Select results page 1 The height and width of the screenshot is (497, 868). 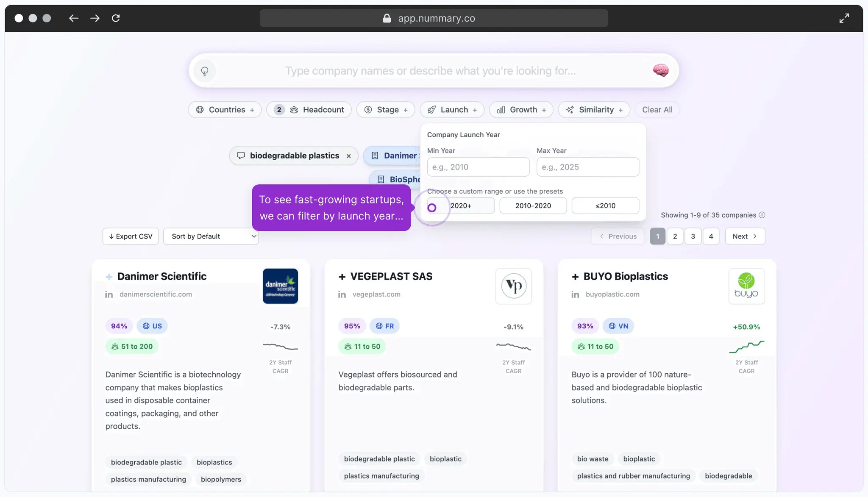click(658, 236)
